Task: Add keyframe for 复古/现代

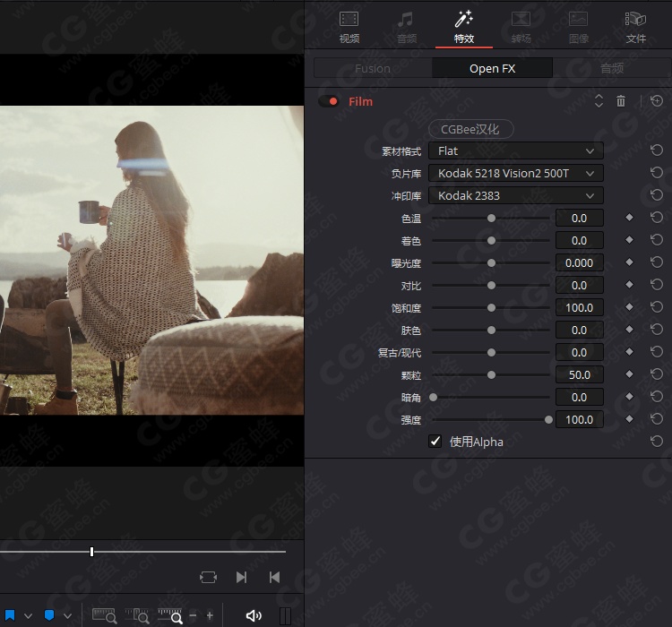Action: point(629,351)
